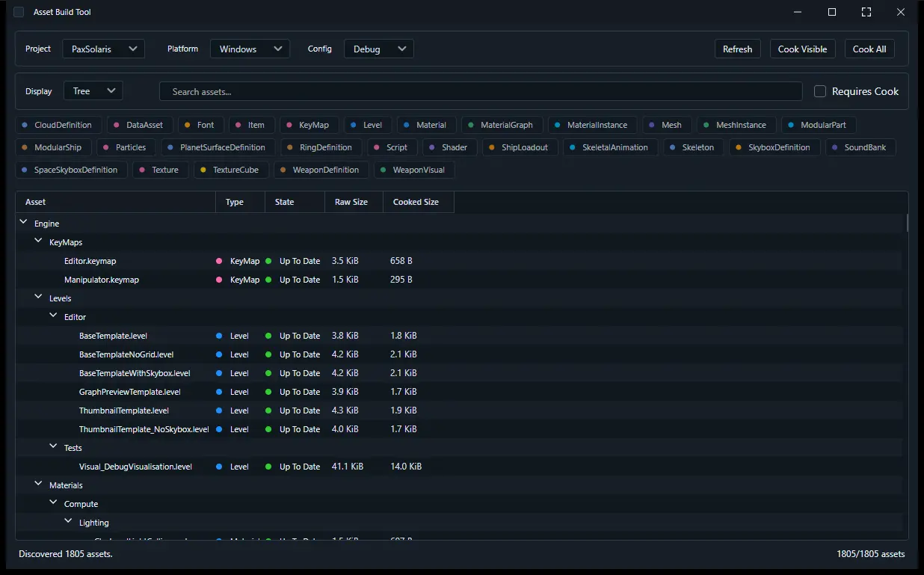
Task: Toggle the TextureCube filter chip
Action: coord(231,170)
